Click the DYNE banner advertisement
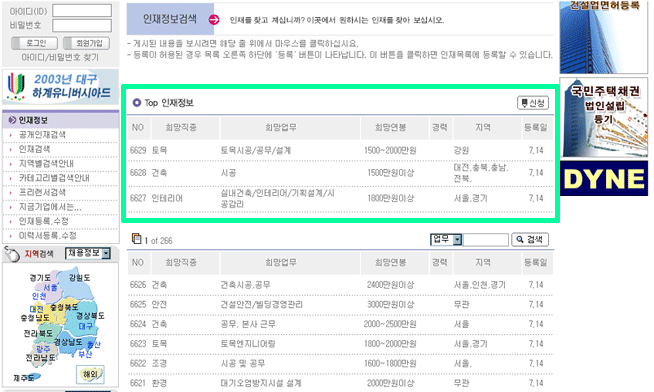The image size is (654, 392). 604,178
